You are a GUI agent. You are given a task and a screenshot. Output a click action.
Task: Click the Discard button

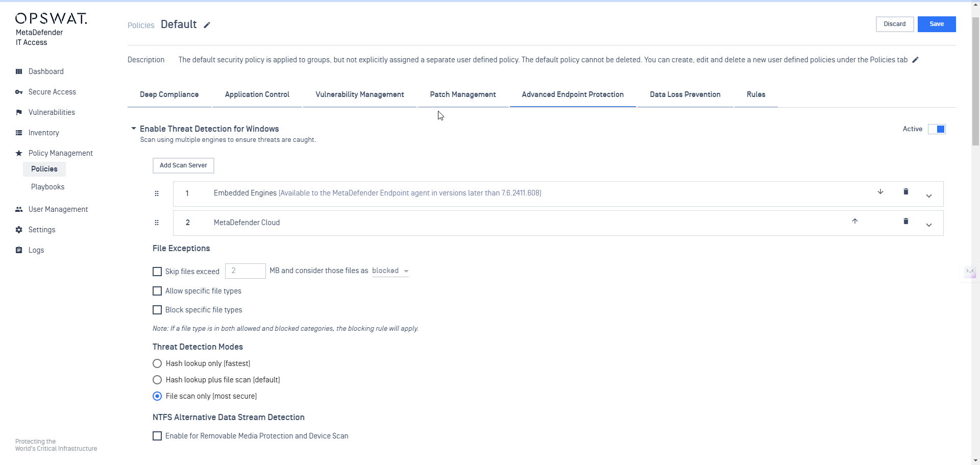[895, 24]
